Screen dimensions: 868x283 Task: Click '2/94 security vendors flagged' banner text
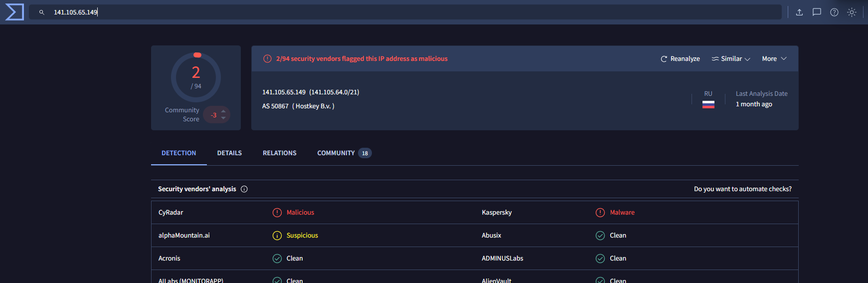pos(362,59)
